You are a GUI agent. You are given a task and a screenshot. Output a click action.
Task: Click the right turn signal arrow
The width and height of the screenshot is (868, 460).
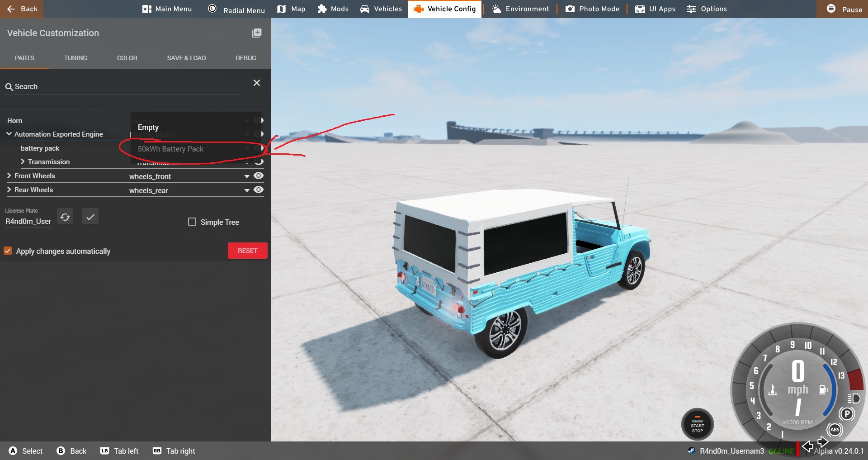tap(823, 442)
